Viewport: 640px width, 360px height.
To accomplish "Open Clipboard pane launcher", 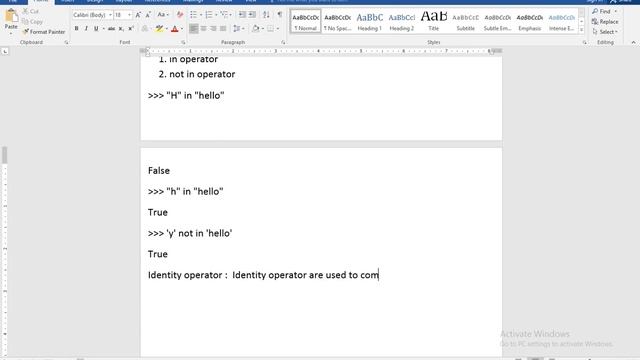I will click(x=66, y=42).
